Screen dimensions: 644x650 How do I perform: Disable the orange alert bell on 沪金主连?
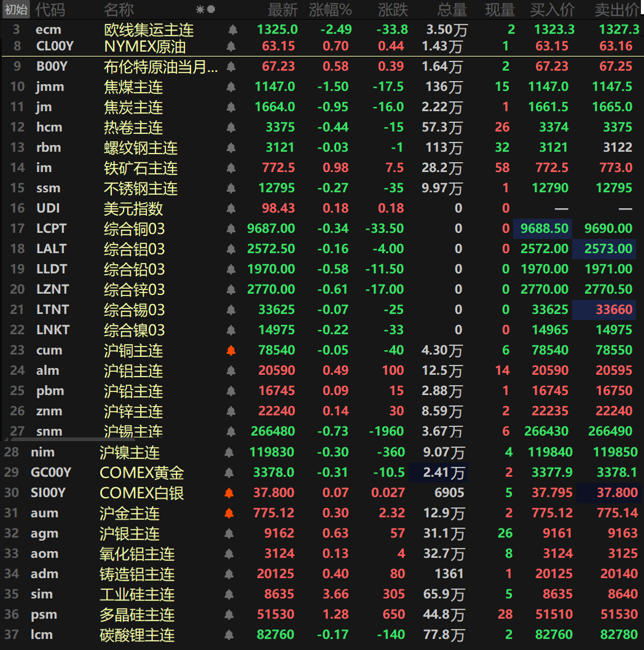(229, 513)
